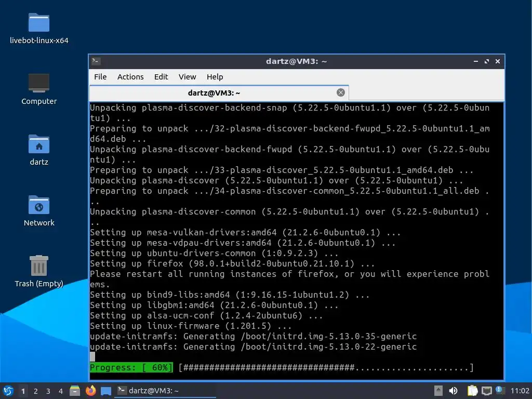Viewport: 532px width, 399px height.
Task: Click the Show Desktop panel icon
Action: click(x=106, y=391)
